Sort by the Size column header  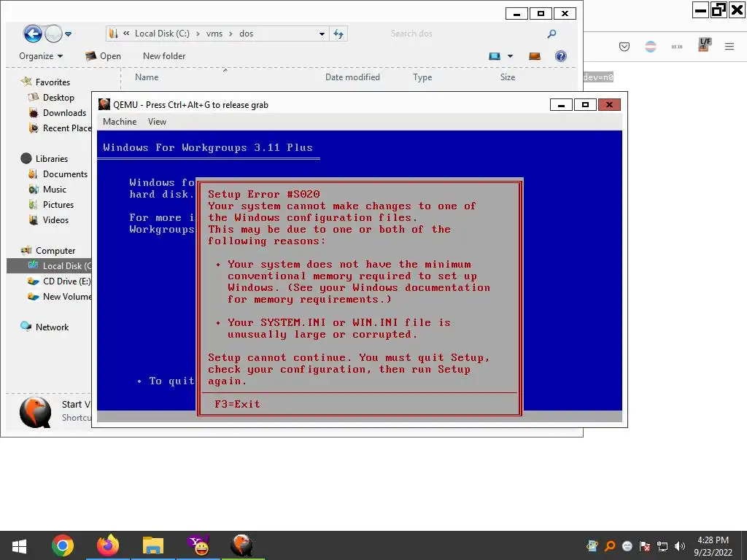508,77
